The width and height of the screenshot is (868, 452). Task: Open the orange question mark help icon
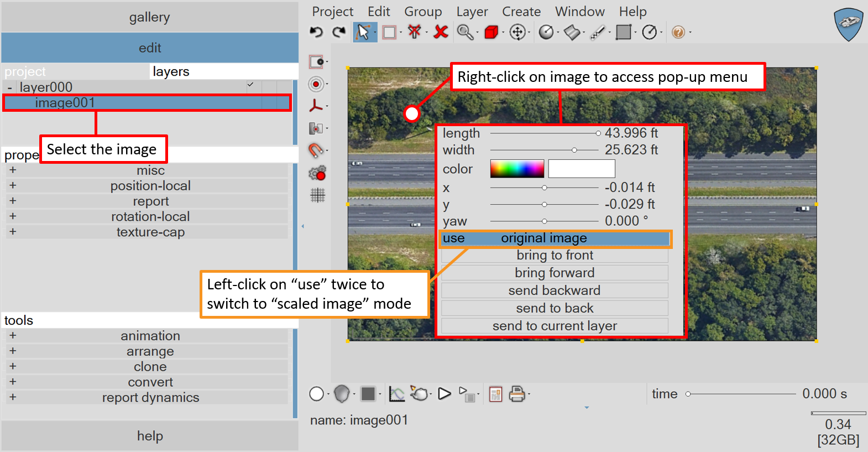pyautogui.click(x=678, y=32)
